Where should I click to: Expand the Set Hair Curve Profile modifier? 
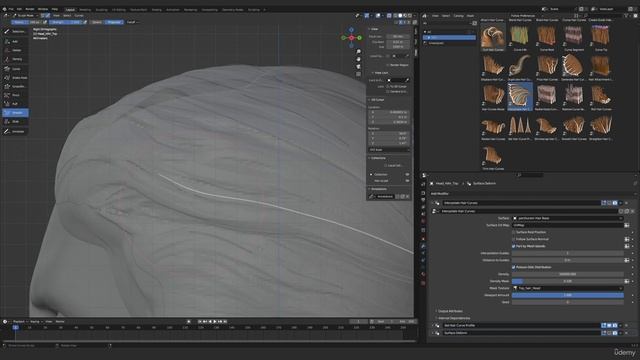pyautogui.click(x=433, y=325)
